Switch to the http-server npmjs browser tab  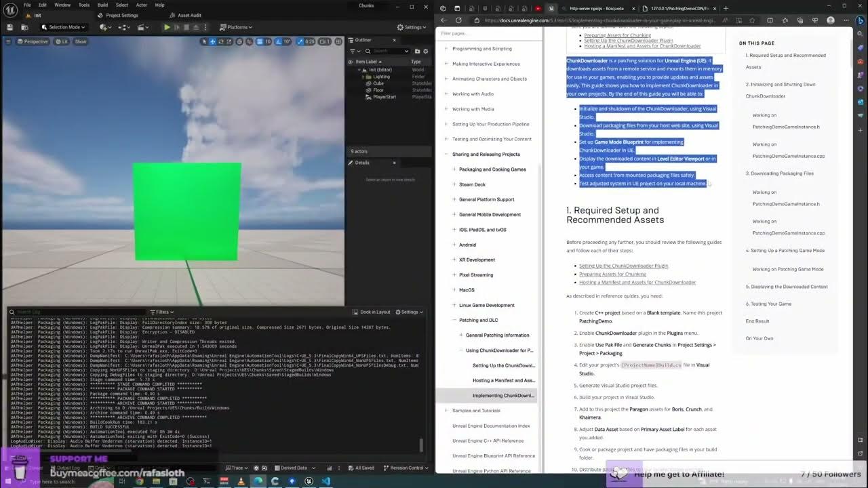point(597,8)
